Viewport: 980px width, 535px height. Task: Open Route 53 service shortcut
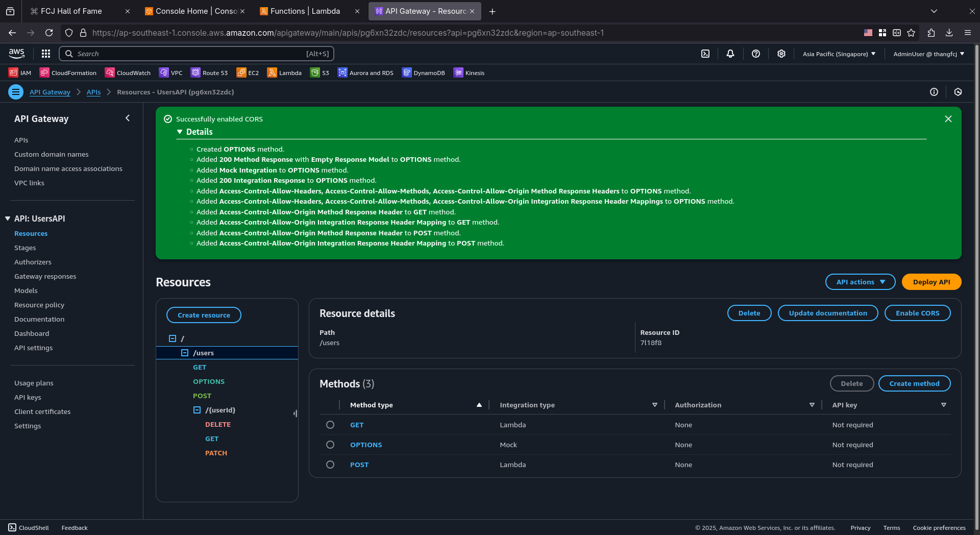[x=209, y=73]
